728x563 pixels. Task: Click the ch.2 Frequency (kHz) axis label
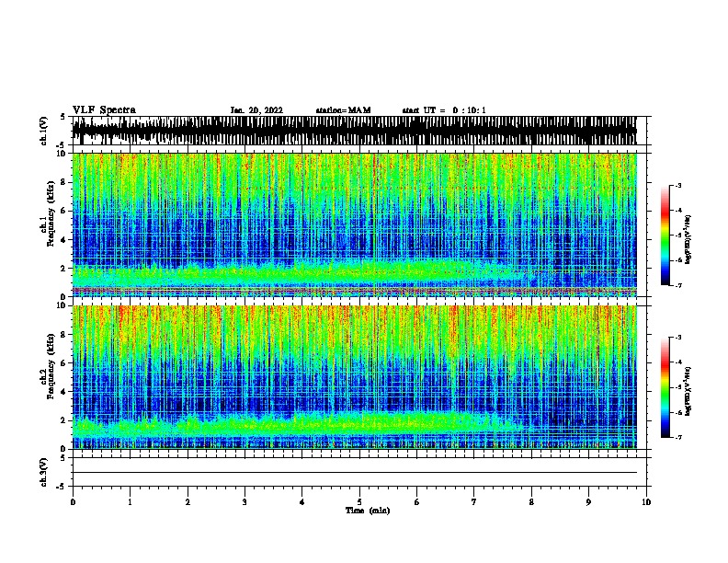[49, 366]
